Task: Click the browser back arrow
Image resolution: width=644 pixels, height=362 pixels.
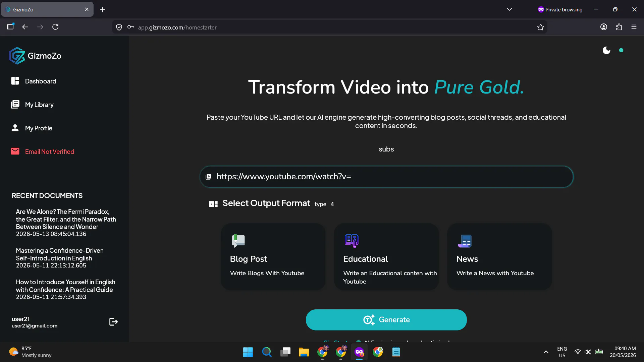Action: coord(25,27)
